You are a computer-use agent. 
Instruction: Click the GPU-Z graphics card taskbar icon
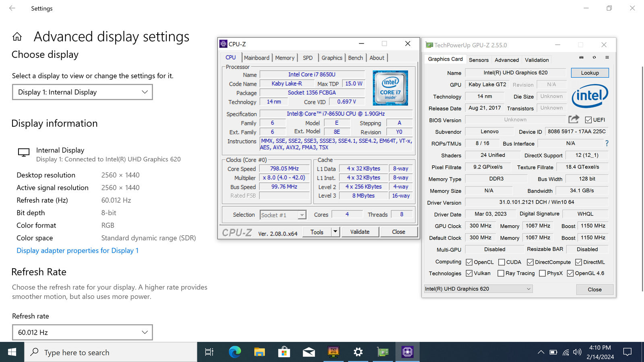(383, 352)
